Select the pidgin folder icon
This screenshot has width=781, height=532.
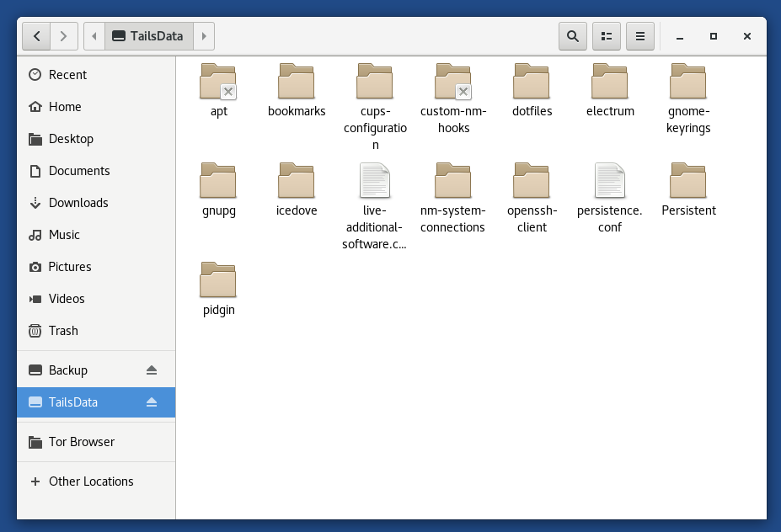(218, 279)
